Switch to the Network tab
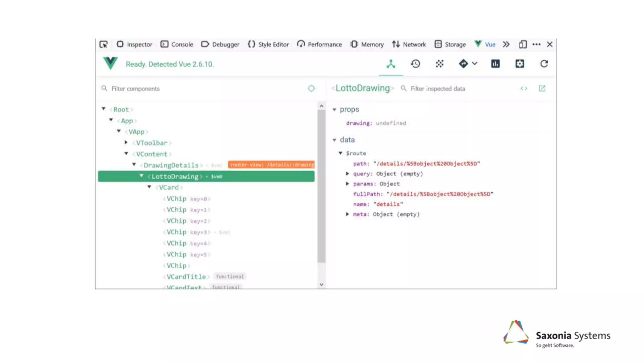Screen dimensions: 644x362 click(x=409, y=44)
